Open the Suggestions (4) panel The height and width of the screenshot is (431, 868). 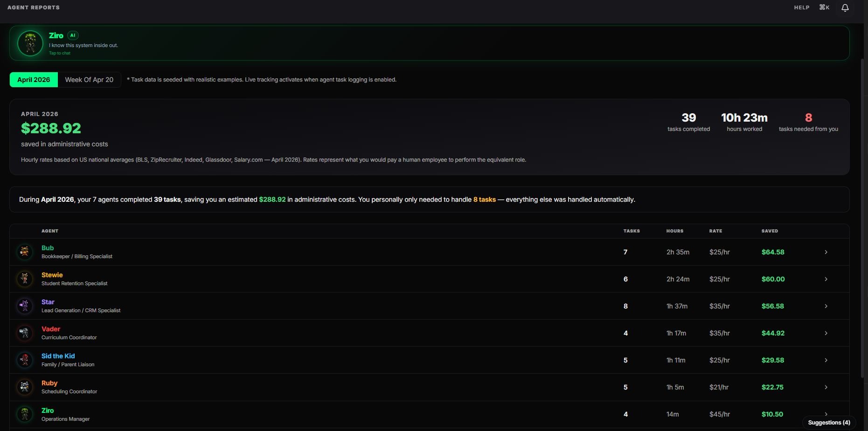click(x=829, y=423)
